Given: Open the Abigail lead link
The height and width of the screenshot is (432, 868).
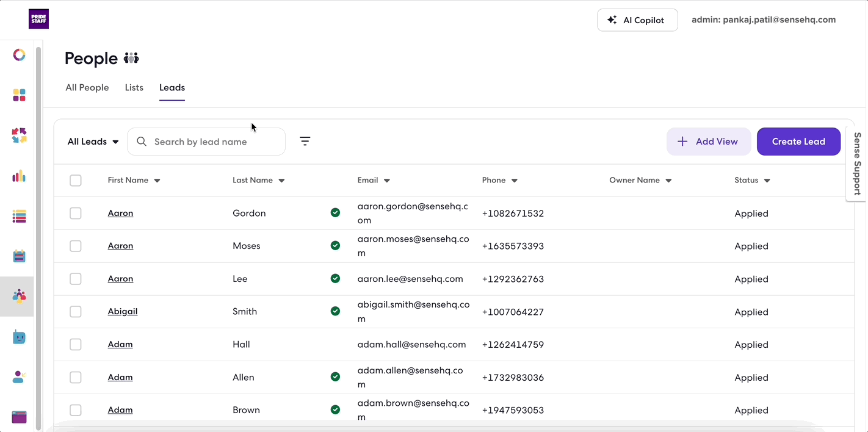Looking at the screenshot, I should click(x=123, y=311).
